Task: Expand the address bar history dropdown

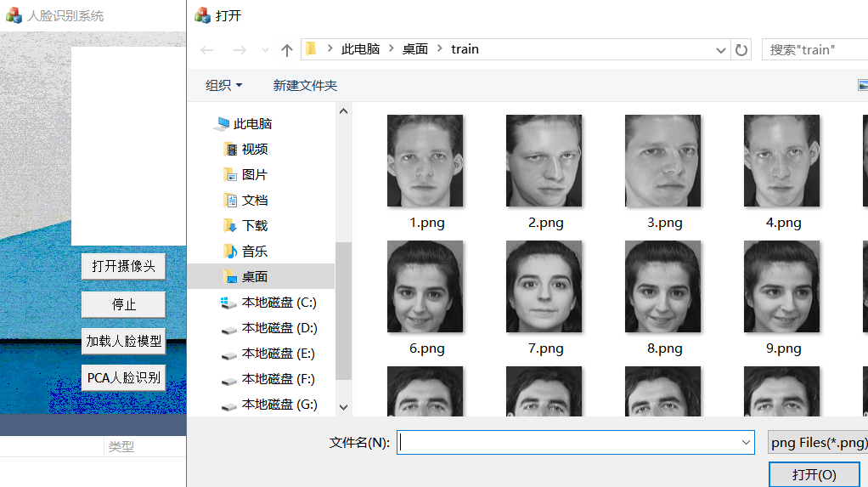Action: 720,50
